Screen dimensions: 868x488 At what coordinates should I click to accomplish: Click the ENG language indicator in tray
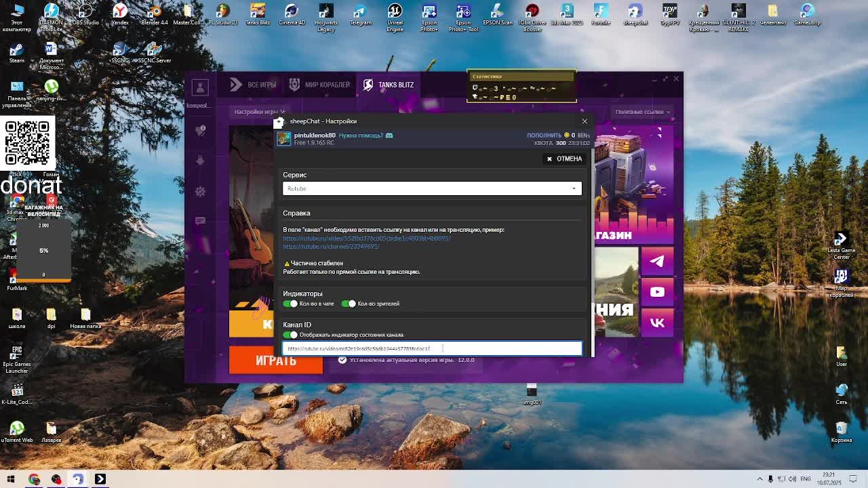click(x=806, y=479)
